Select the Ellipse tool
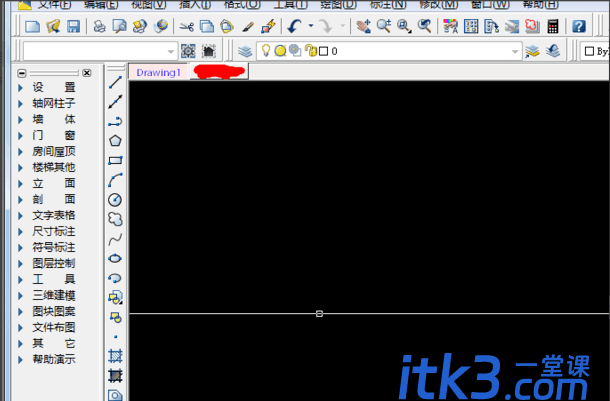Viewport: 610px width, 401px height. 115,259
